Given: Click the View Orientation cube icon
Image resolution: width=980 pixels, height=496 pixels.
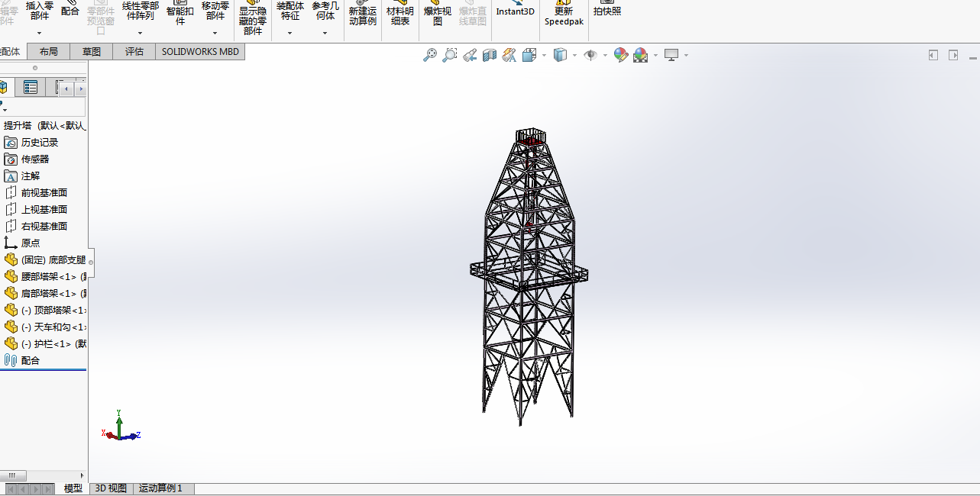Looking at the screenshot, I should tap(529, 55).
